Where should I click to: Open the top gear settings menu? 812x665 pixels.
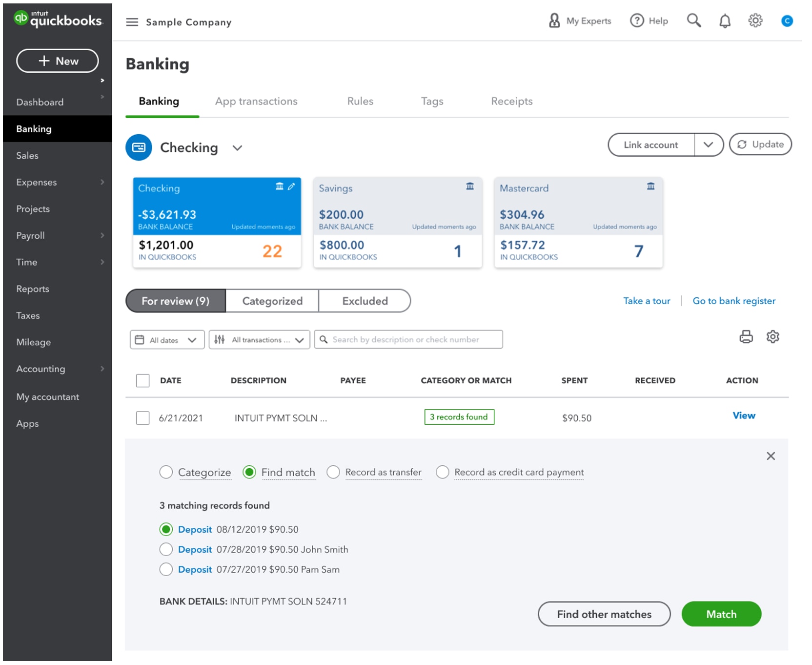coord(755,21)
